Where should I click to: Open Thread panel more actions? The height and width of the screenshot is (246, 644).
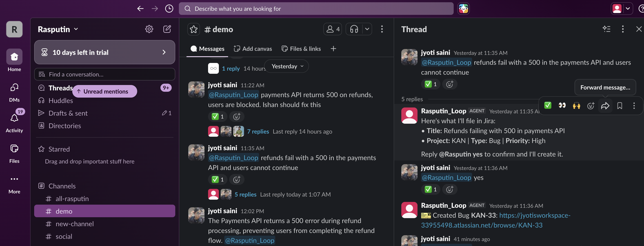point(623,29)
